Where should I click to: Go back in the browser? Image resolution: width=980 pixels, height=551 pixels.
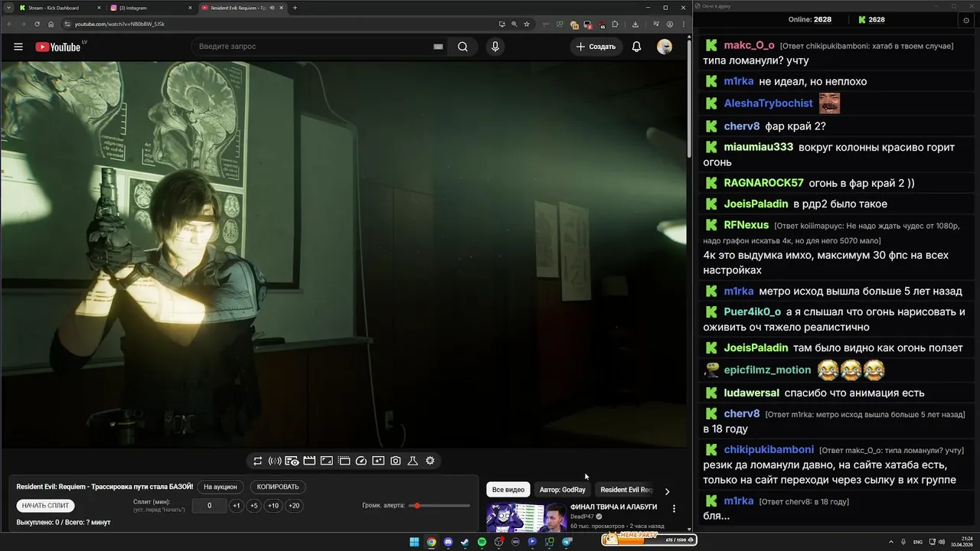point(10,24)
